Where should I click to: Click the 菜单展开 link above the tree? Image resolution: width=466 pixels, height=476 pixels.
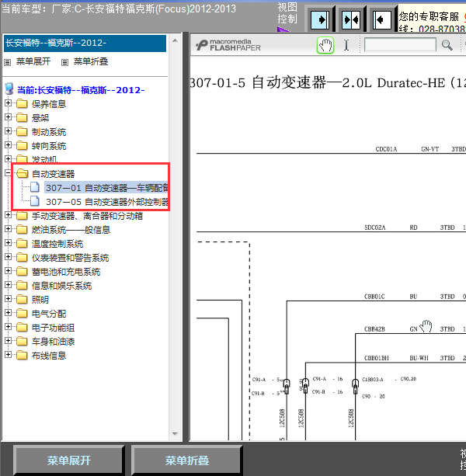click(x=33, y=61)
